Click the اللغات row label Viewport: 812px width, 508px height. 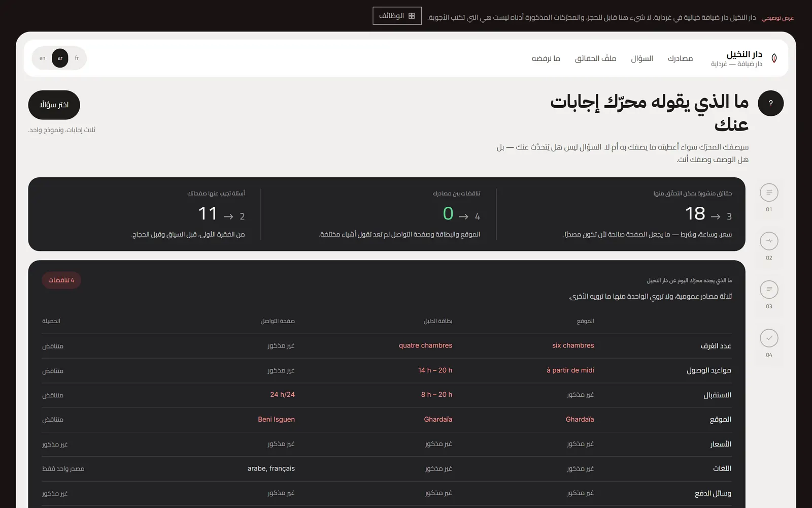coord(722,468)
